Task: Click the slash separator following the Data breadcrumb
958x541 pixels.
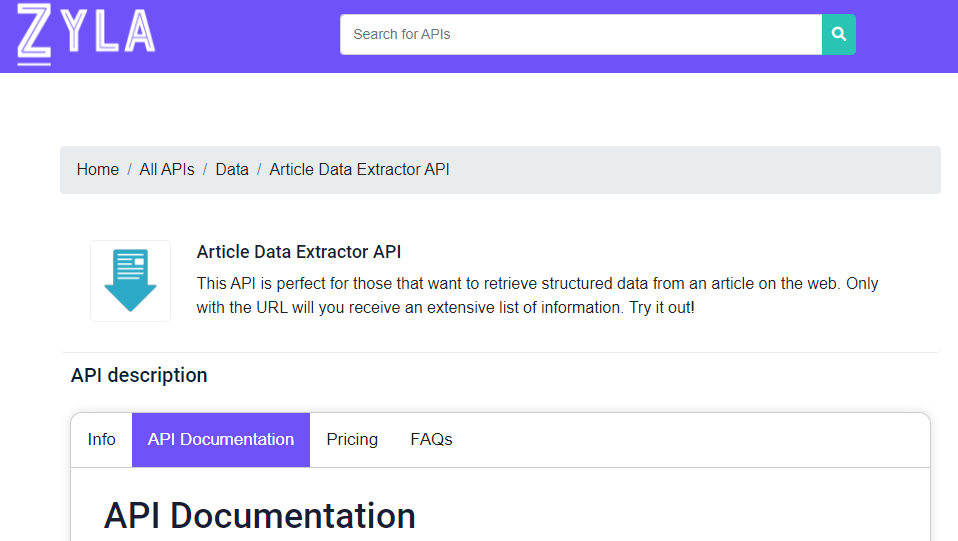Action: point(259,169)
